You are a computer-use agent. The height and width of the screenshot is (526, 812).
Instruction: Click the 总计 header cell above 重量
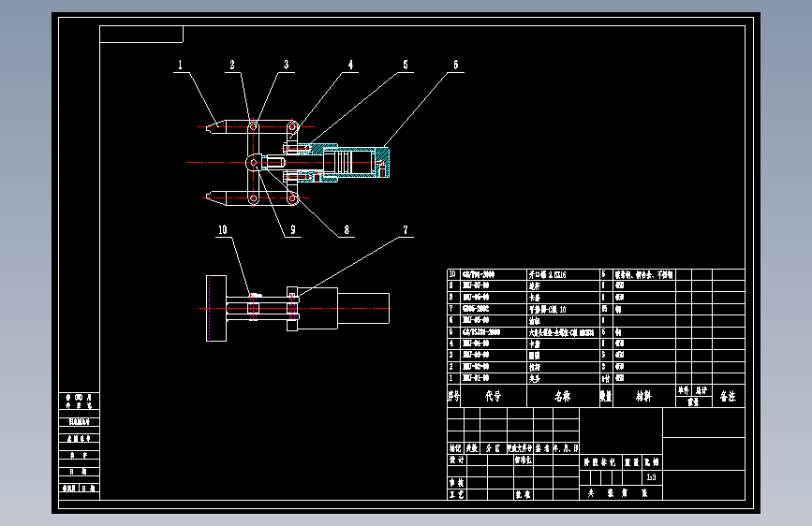tap(701, 390)
